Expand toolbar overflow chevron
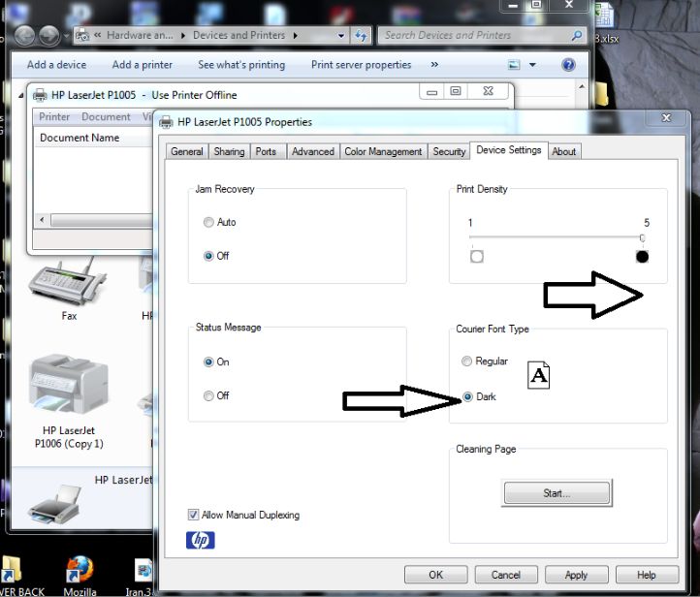 pyautogui.click(x=434, y=65)
